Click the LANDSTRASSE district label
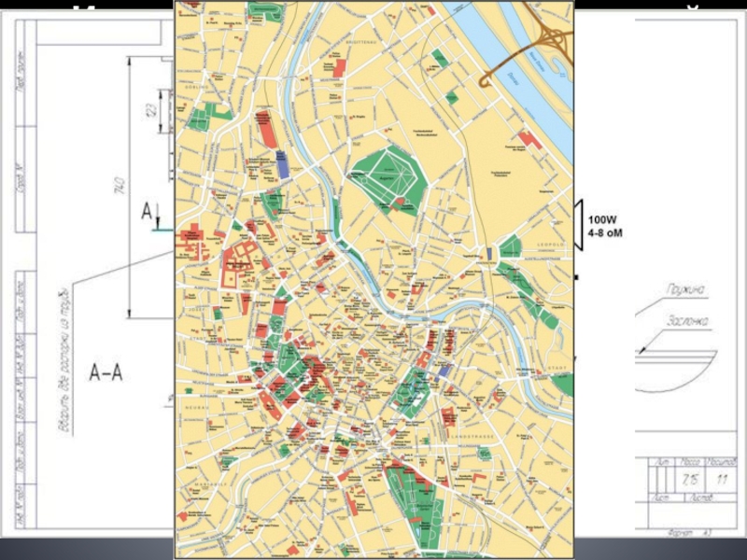 [472, 436]
